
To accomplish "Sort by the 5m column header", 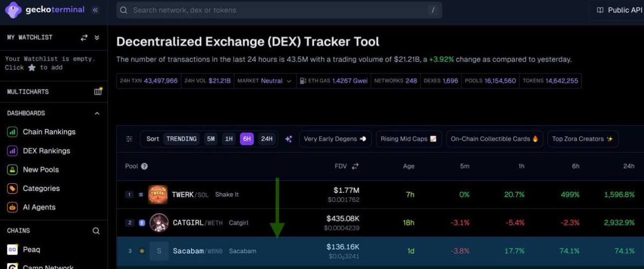I will coord(464,166).
